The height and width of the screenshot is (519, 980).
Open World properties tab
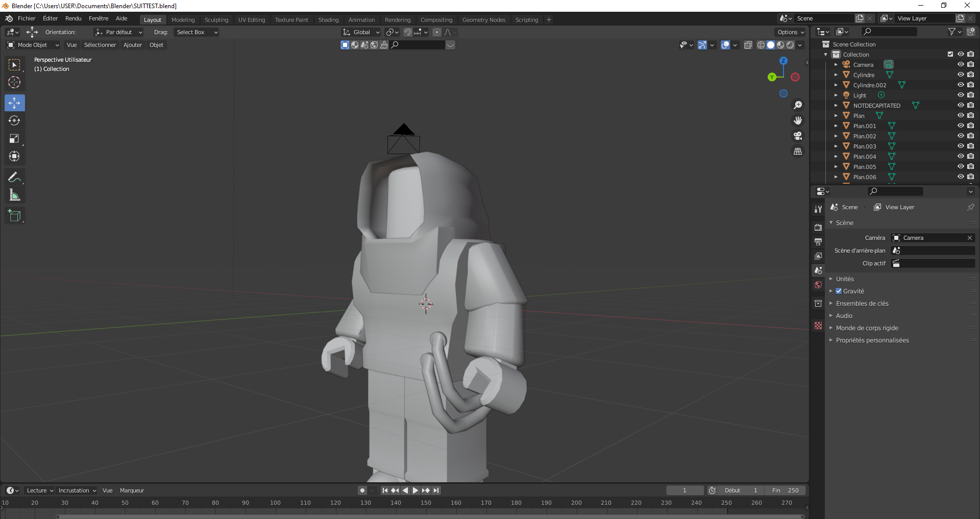coord(818,285)
